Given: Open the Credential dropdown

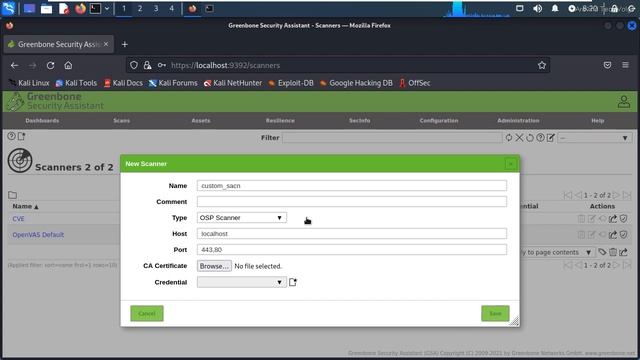Looking at the screenshot, I should (x=242, y=282).
